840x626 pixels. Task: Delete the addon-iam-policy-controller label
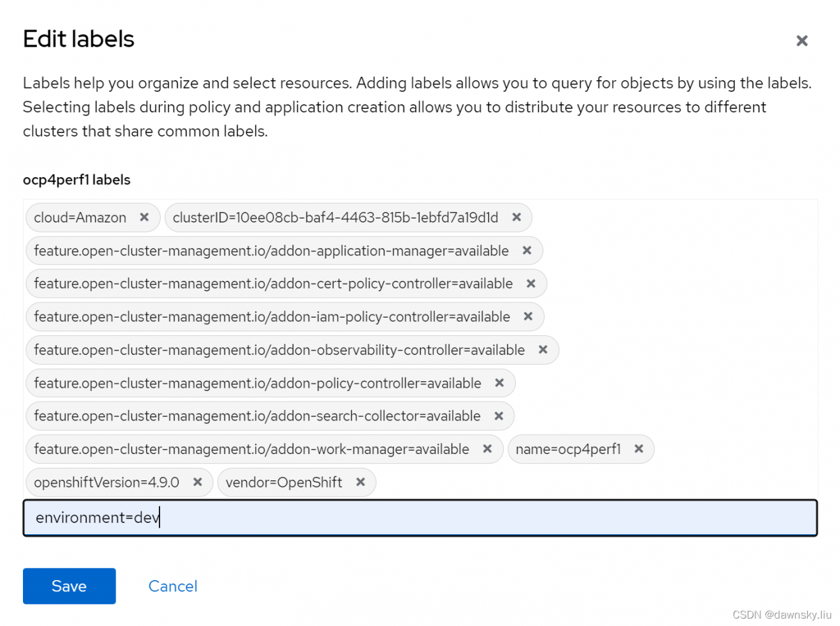(x=528, y=316)
